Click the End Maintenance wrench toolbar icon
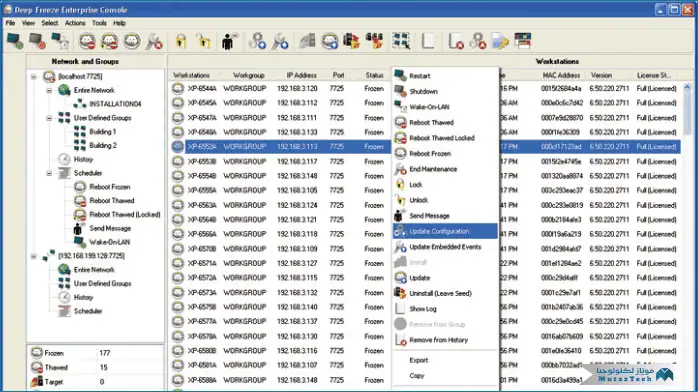The width and height of the screenshot is (698, 392). point(154,41)
